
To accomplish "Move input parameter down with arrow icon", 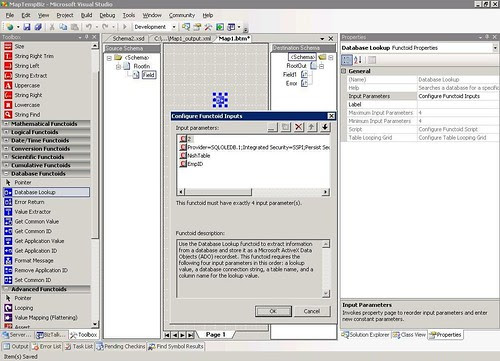I will point(325,127).
